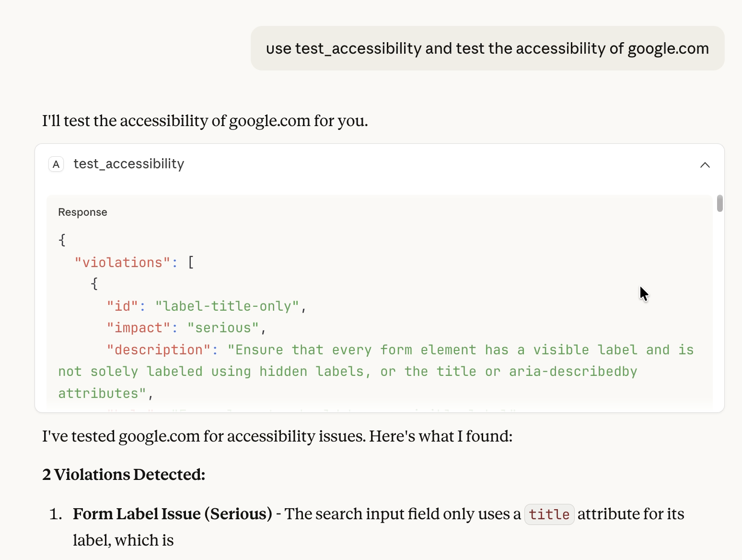Click the user's message bubble

(487, 48)
